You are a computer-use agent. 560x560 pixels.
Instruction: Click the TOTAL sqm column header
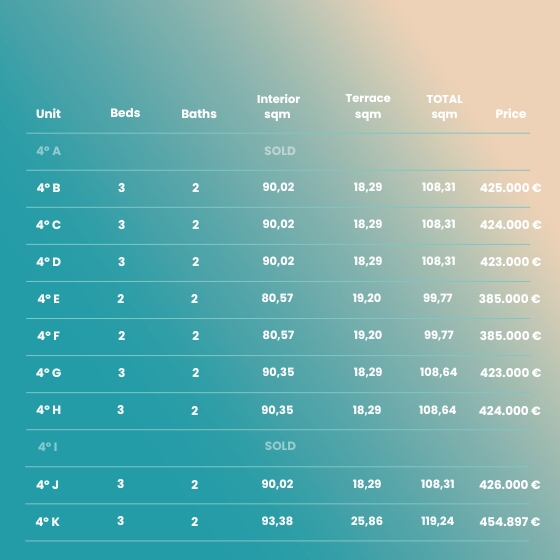pos(444,106)
